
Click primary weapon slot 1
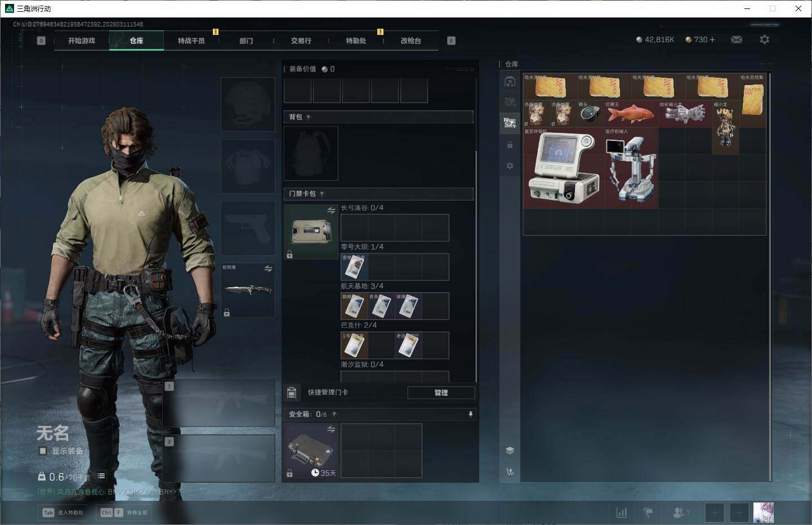coord(218,403)
